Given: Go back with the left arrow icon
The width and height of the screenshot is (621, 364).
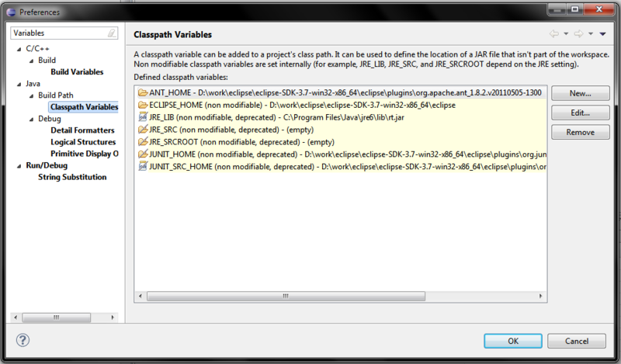Looking at the screenshot, I should tap(554, 34).
